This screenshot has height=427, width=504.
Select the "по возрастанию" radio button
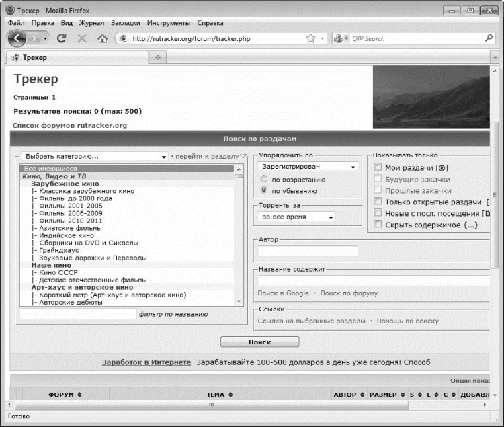[x=264, y=180]
